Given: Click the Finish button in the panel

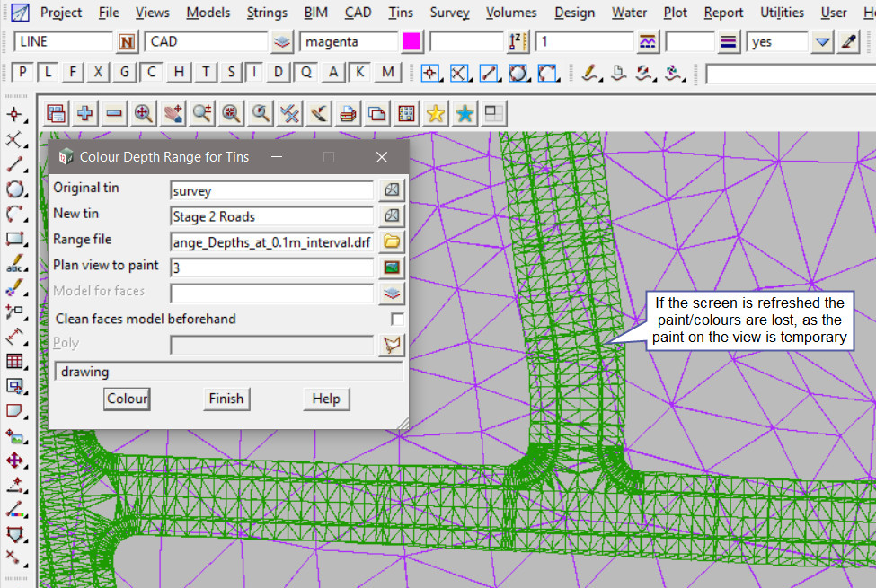Looking at the screenshot, I should (x=226, y=399).
